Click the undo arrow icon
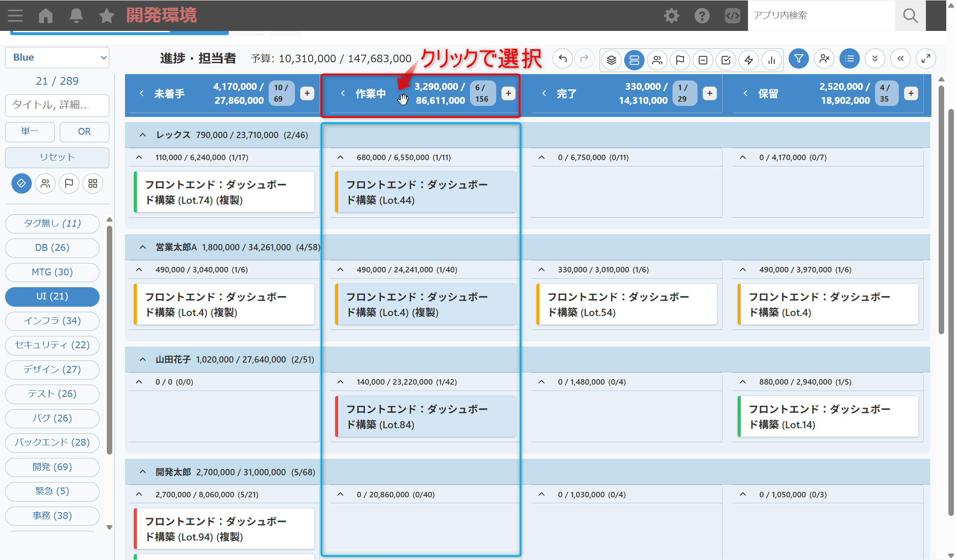 click(x=563, y=59)
